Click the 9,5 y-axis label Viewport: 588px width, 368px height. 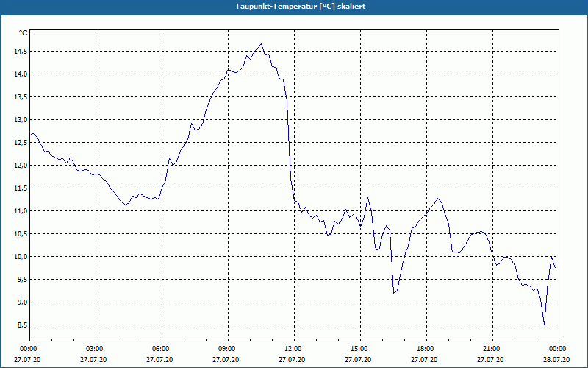coord(23,280)
